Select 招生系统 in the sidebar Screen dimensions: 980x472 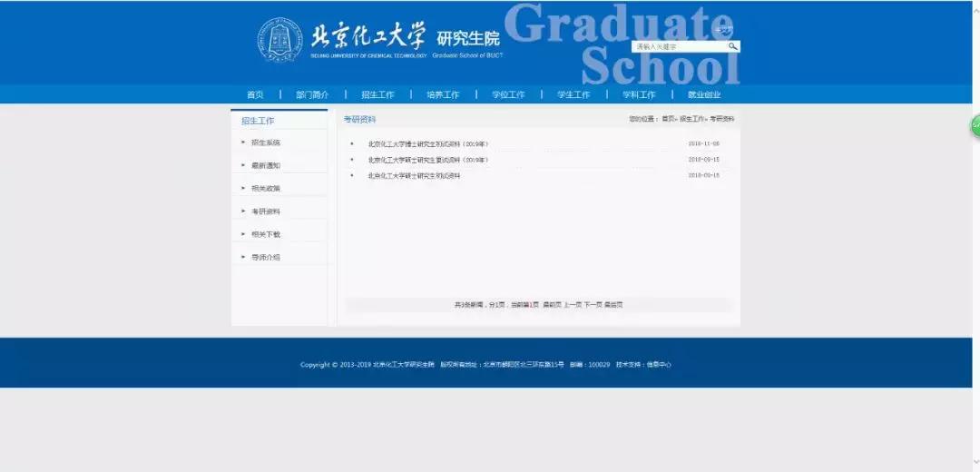click(x=266, y=143)
